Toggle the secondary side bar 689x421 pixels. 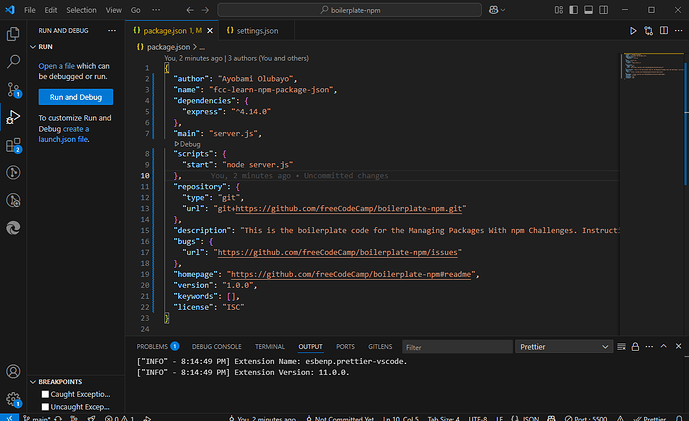point(604,10)
